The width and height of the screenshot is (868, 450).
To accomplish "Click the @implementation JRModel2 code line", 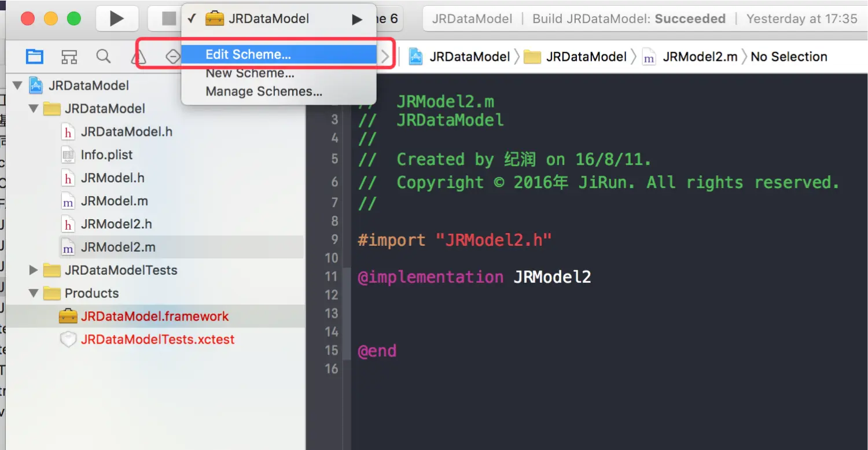I will click(x=475, y=277).
